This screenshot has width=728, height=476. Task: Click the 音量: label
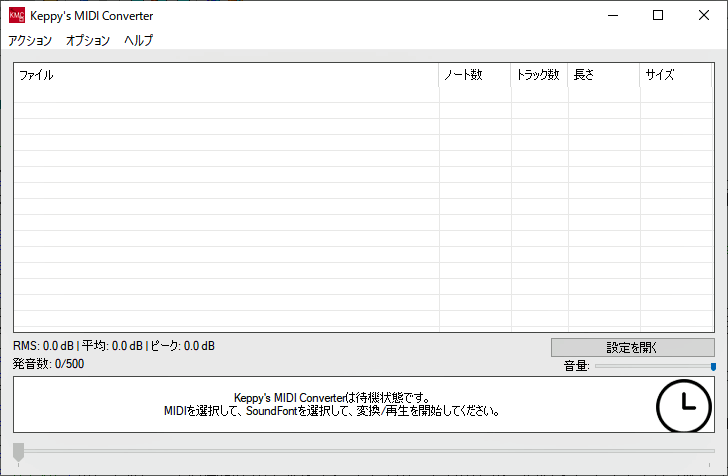click(576, 366)
